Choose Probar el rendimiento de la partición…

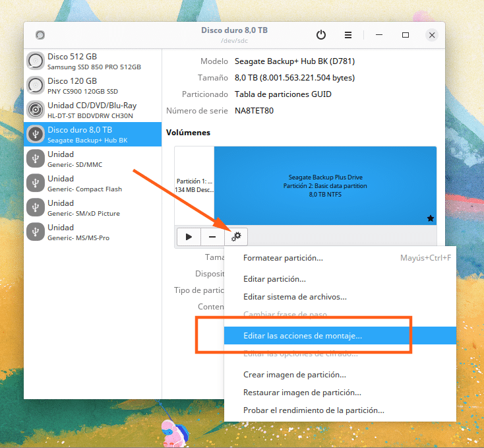pyautogui.click(x=340, y=410)
